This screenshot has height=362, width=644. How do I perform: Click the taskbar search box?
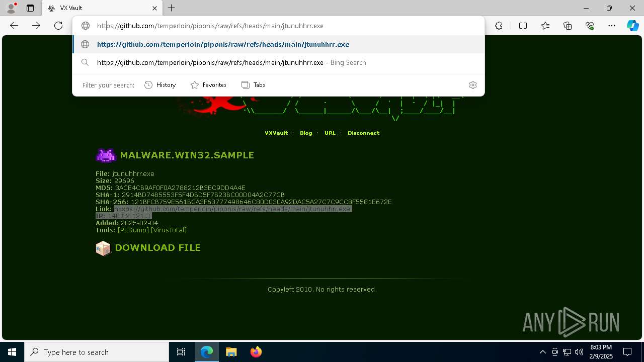click(97, 352)
